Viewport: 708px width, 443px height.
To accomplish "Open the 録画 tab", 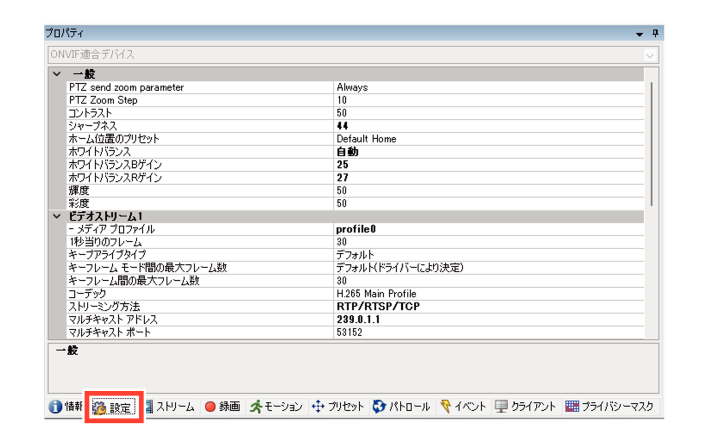I will (222, 406).
